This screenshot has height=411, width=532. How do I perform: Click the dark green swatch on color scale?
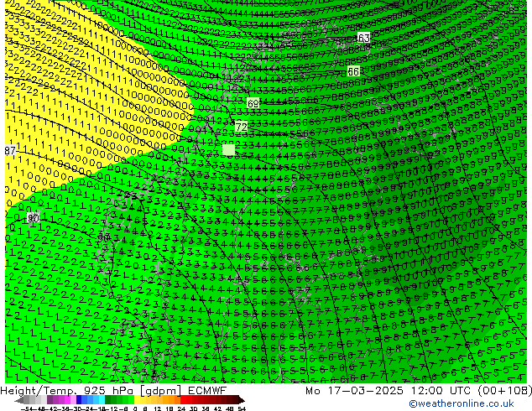click(108, 400)
